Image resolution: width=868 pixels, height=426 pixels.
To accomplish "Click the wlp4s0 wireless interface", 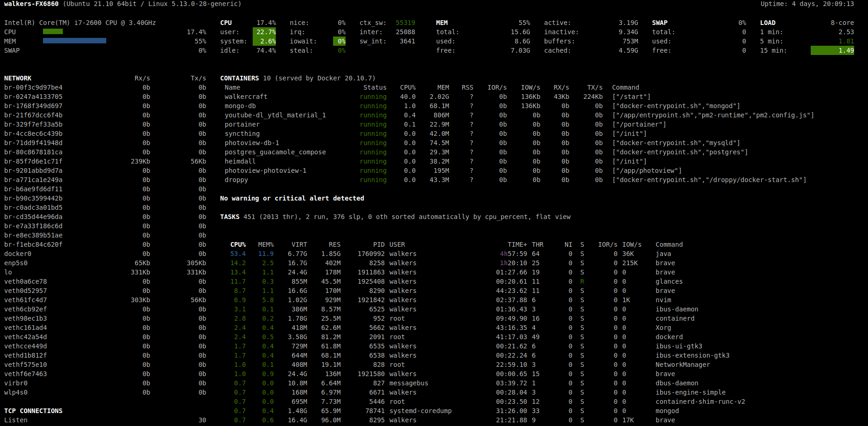I will [16, 392].
